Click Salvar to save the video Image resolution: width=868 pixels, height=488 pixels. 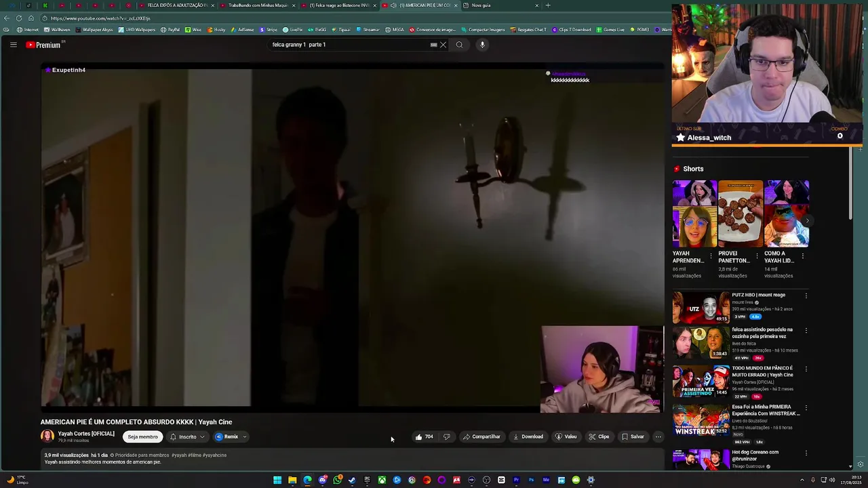click(633, 436)
